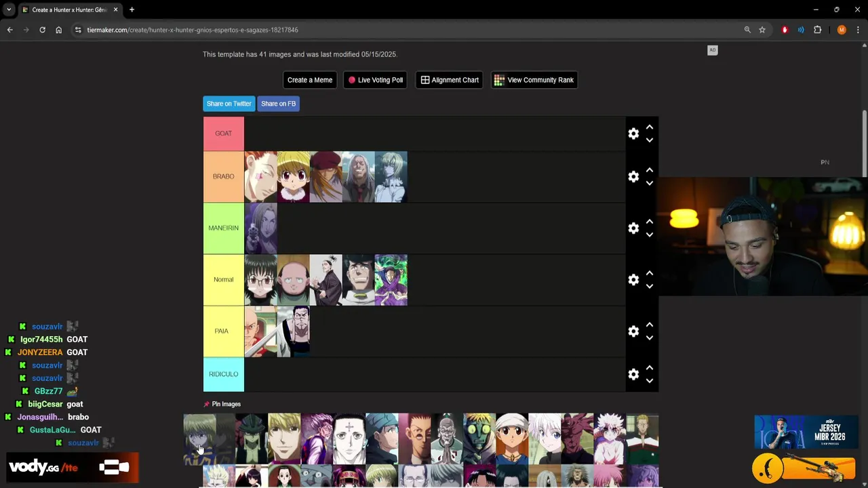Open a new browser tab
The image size is (868, 488).
tap(132, 9)
